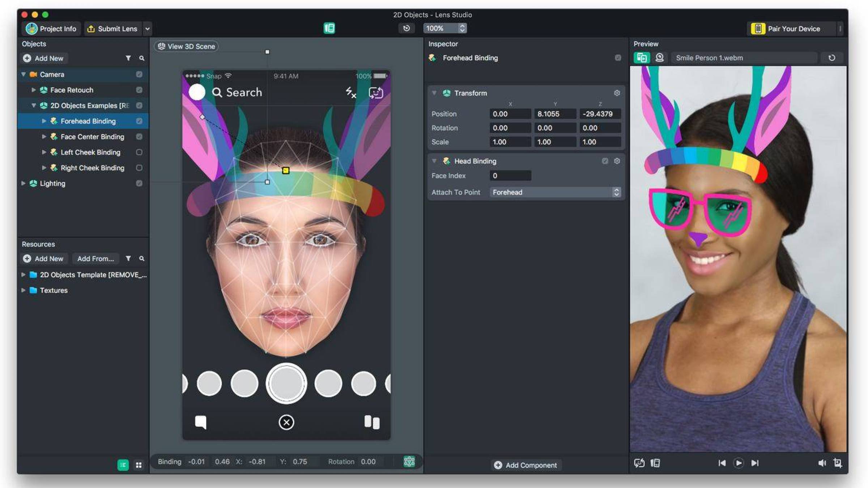Click the face mesh icon in the scene footer
Screen dimensions: 868x488
pos(409,462)
